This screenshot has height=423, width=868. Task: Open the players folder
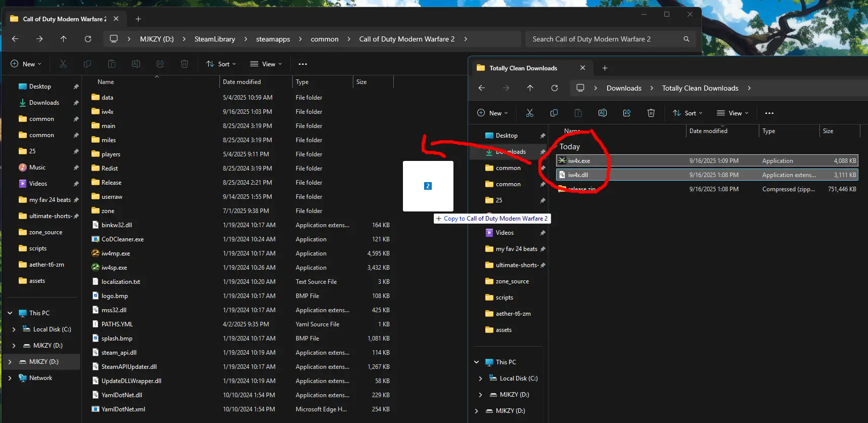[x=111, y=154]
